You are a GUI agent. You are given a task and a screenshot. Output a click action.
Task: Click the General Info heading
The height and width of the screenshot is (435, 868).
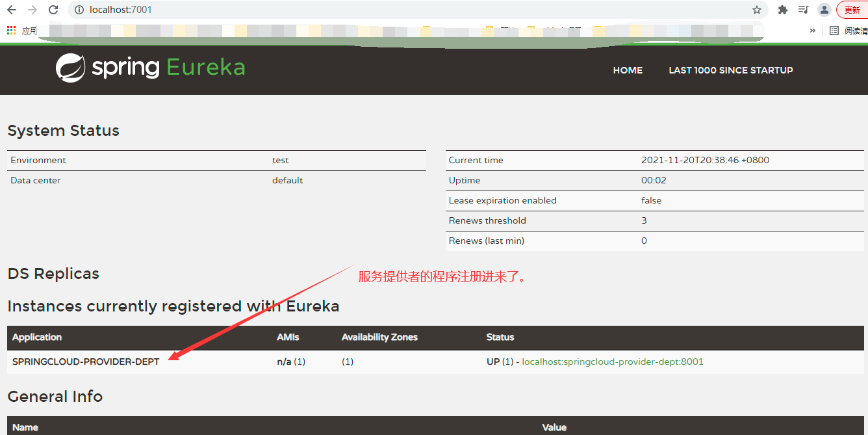click(55, 397)
